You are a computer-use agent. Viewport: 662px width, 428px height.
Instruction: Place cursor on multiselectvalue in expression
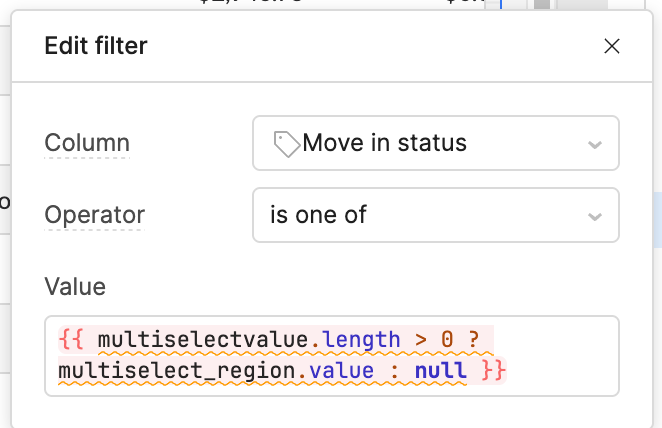203,339
